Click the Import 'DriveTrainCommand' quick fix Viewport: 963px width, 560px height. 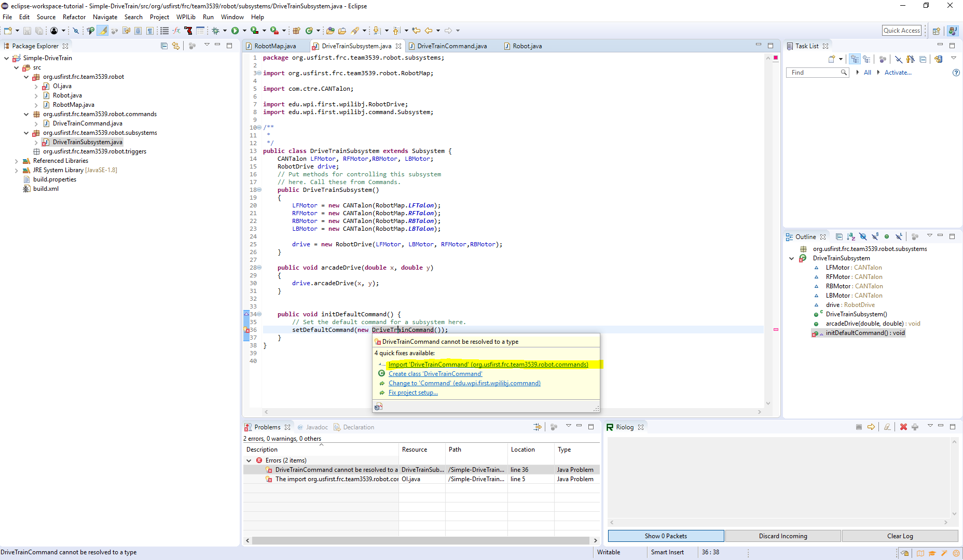488,364
